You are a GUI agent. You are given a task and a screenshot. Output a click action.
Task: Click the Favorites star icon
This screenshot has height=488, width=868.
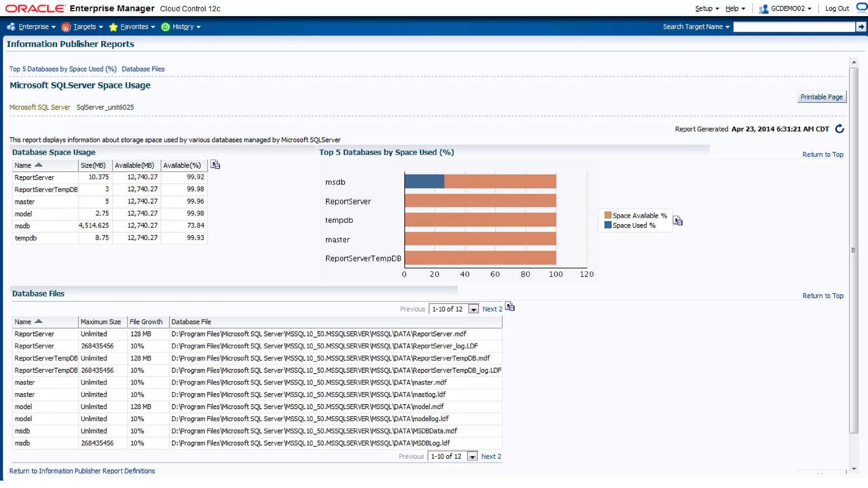pyautogui.click(x=113, y=27)
